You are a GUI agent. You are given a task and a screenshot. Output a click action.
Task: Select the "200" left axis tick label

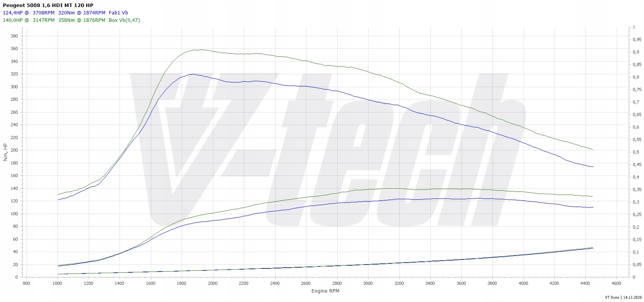(x=14, y=150)
